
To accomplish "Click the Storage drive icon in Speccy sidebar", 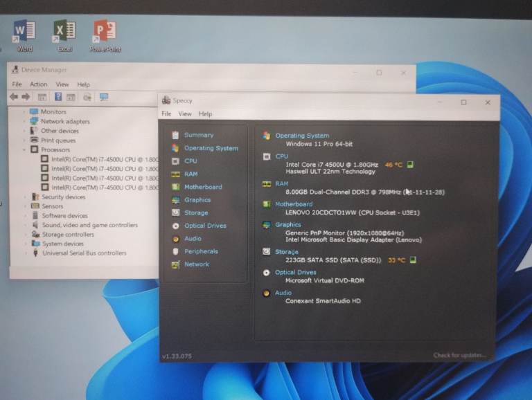I will pos(175,212).
